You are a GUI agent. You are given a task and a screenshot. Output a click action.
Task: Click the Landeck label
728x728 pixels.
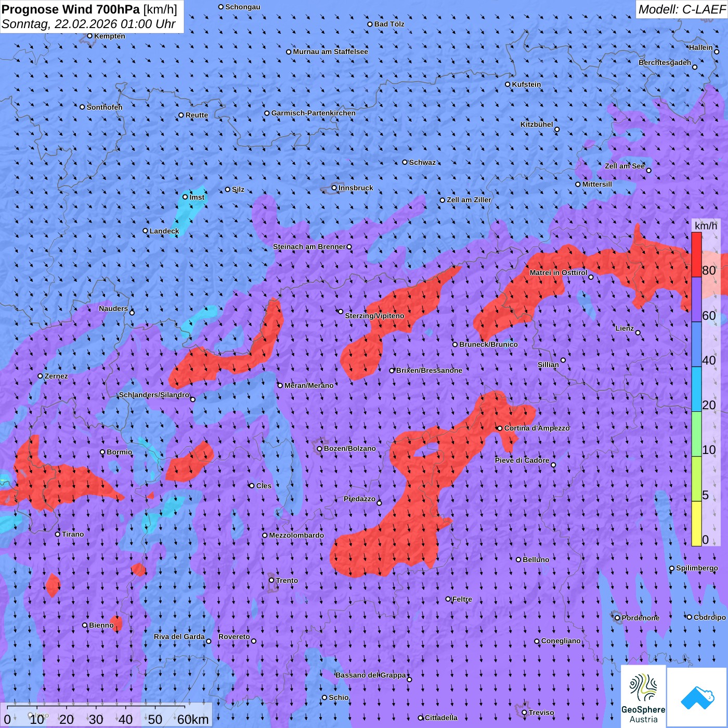(164, 231)
